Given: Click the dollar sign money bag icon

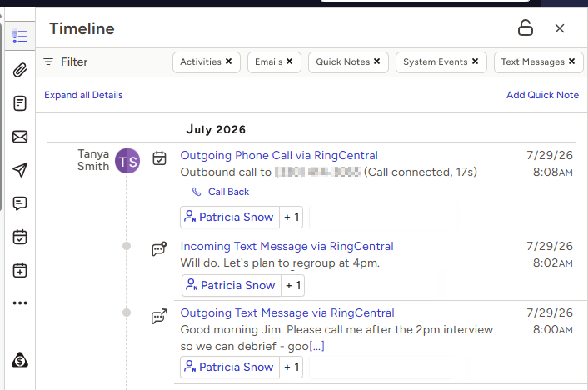Looking at the screenshot, I should pyautogui.click(x=20, y=360).
